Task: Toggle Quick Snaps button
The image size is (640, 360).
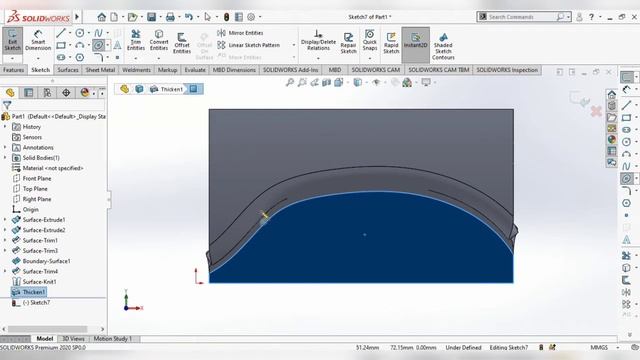Action: click(x=369, y=40)
